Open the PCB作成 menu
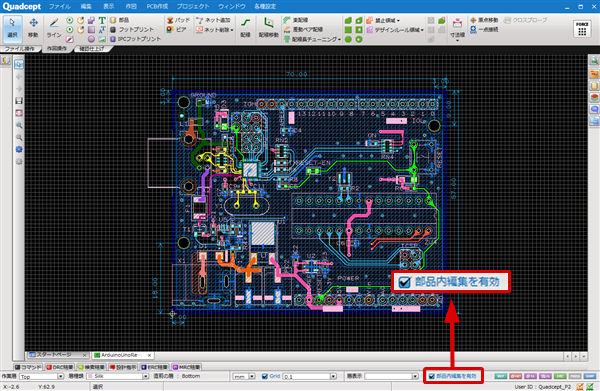 [157, 7]
